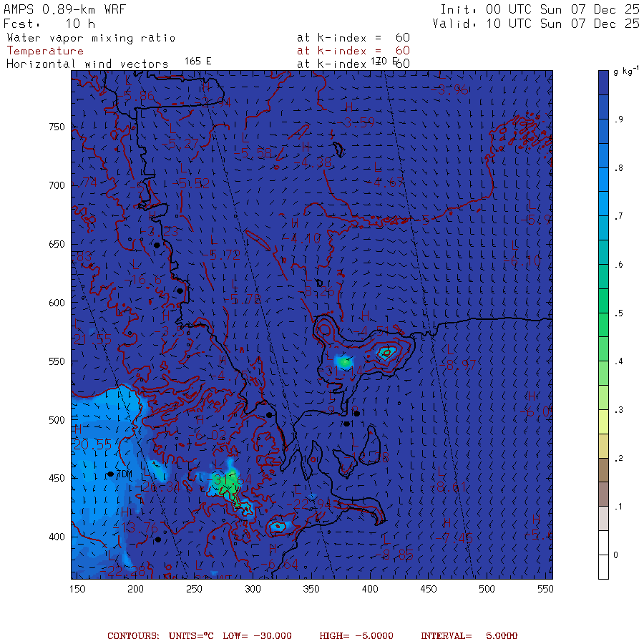Click the y-axis '650' tick label

(57, 245)
